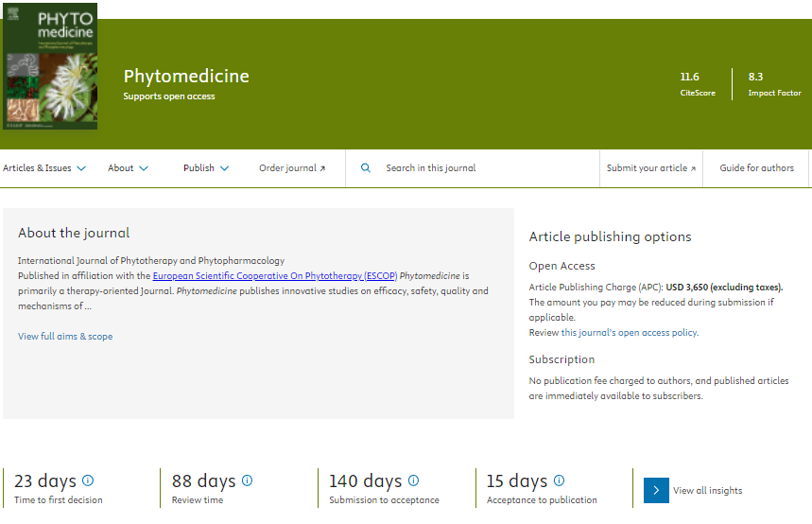Click the magnifying glass search icon
The height and width of the screenshot is (524, 812).
tap(366, 168)
